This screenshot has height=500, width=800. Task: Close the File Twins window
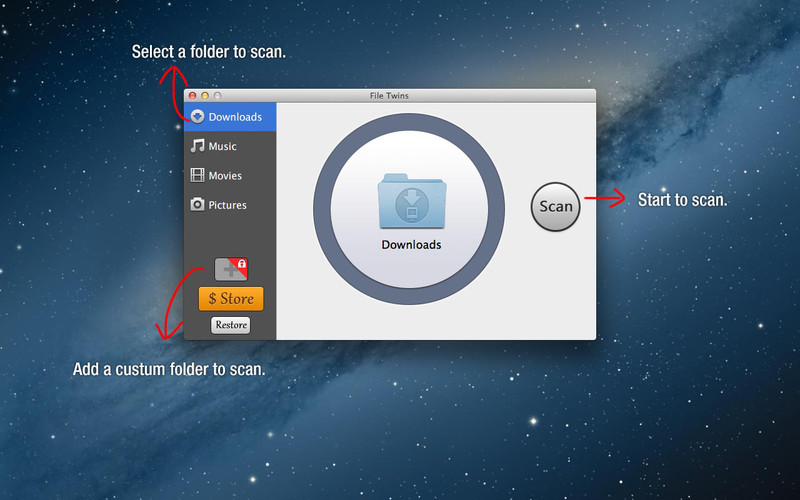[x=192, y=95]
